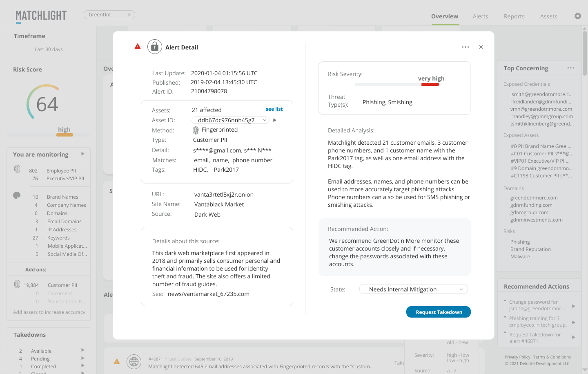This screenshot has width=588, height=374.
Task: Open the Top Concerning panel options menu
Action: click(571, 68)
